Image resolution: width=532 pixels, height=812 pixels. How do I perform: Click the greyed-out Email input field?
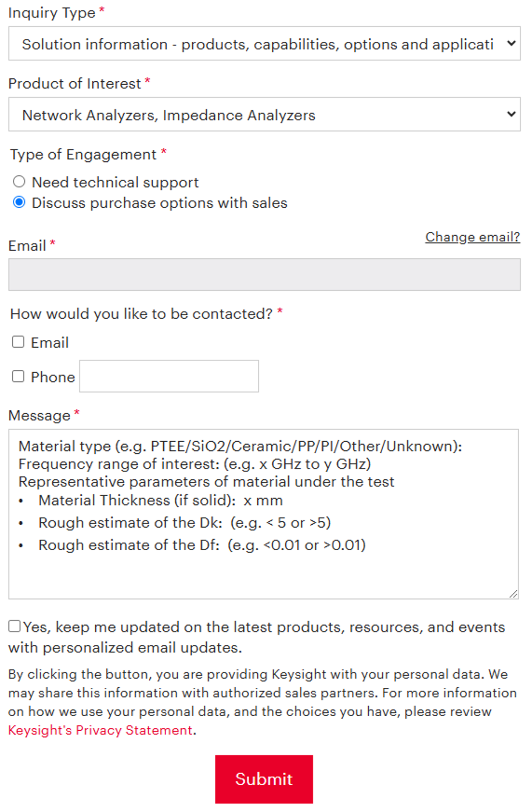click(264, 274)
